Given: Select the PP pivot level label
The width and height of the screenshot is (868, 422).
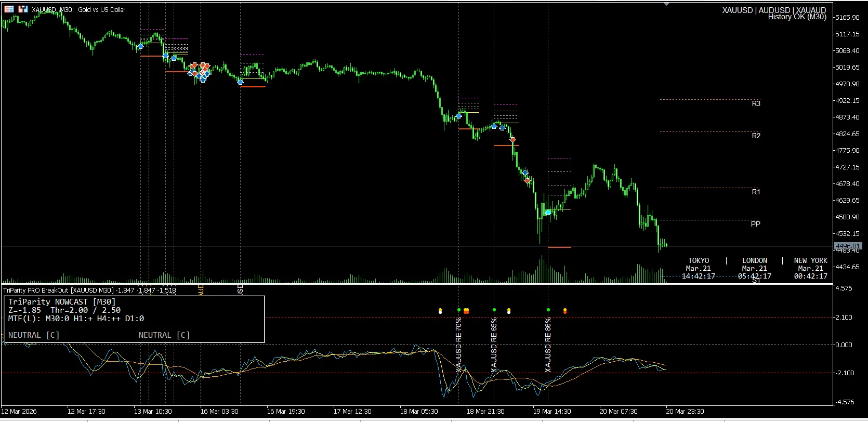Looking at the screenshot, I should [756, 224].
